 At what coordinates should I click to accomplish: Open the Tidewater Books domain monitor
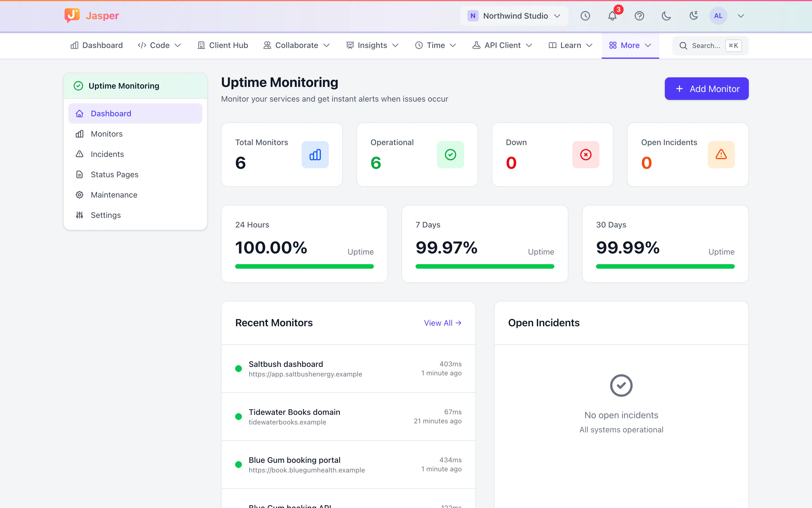[x=348, y=417]
